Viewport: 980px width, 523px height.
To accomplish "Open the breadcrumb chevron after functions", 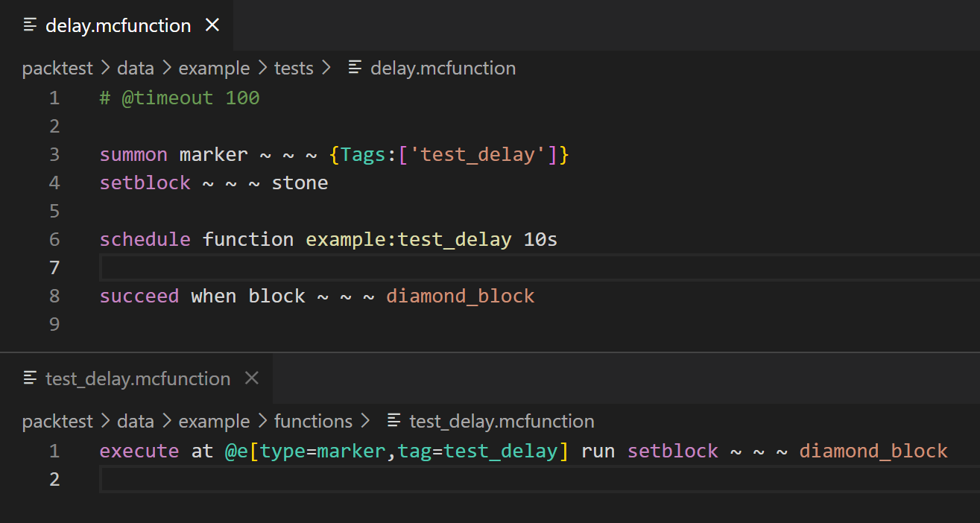I will [x=366, y=421].
